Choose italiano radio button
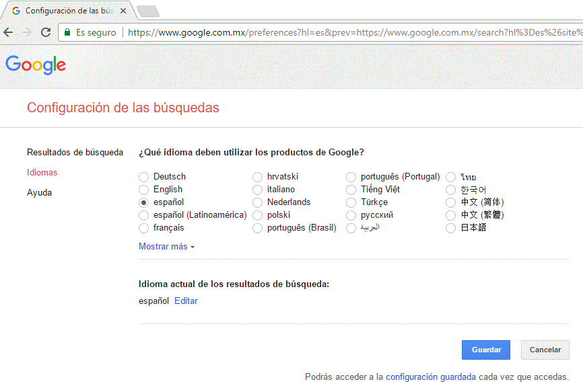The image size is (583, 392). tap(257, 190)
